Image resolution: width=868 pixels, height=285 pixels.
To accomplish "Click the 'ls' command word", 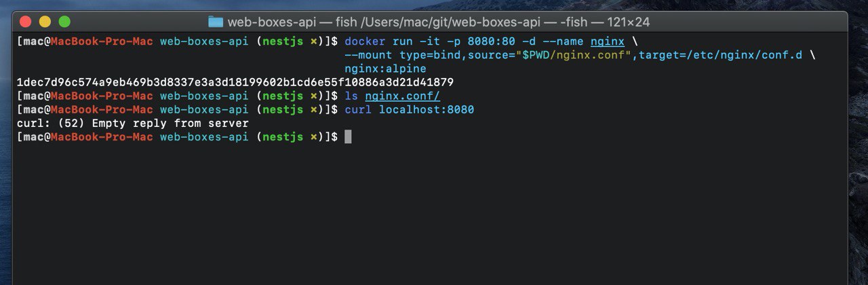I will tap(351, 96).
